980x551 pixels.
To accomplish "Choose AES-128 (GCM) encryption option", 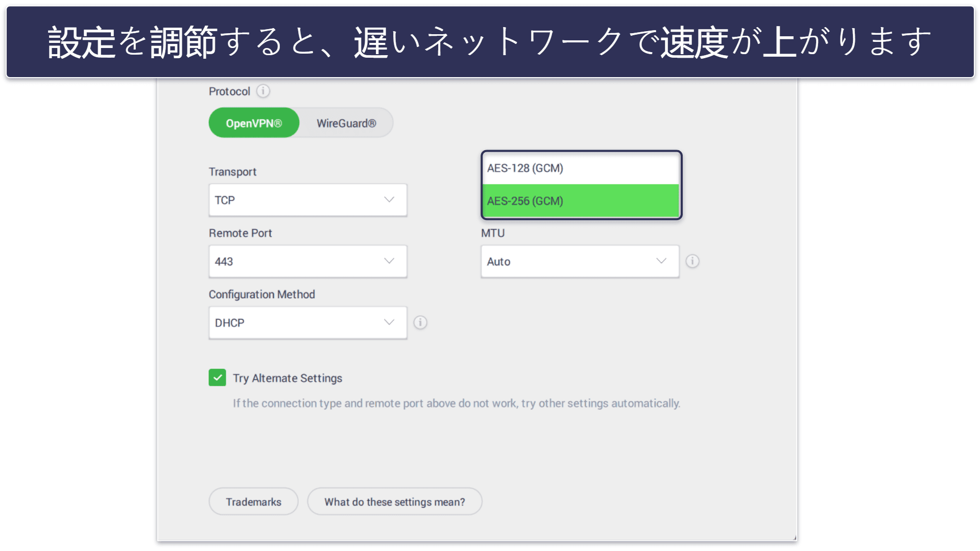I will point(581,169).
